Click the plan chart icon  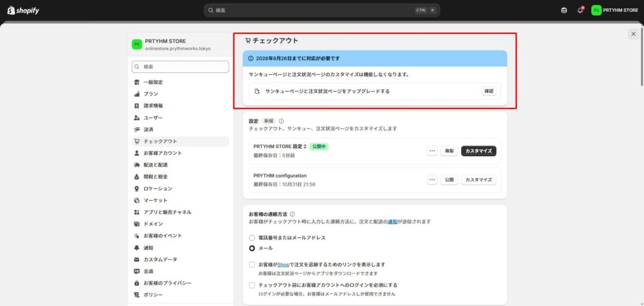tap(136, 94)
